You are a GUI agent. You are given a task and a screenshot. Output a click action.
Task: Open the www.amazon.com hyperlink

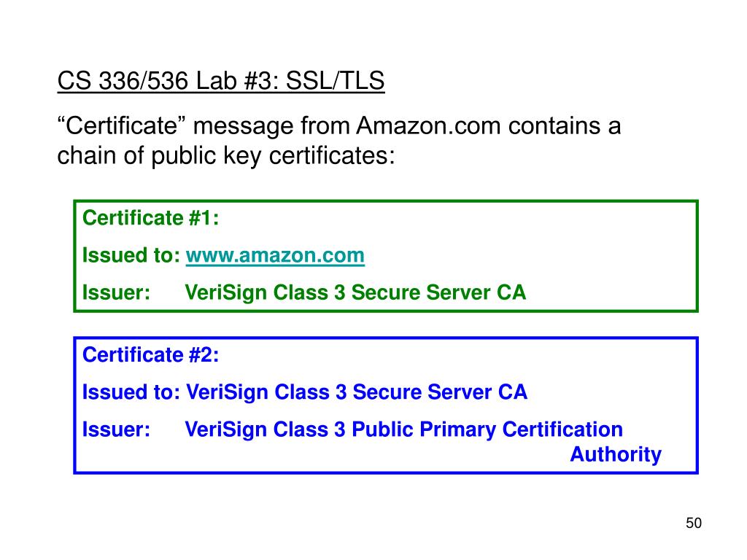click(275, 256)
